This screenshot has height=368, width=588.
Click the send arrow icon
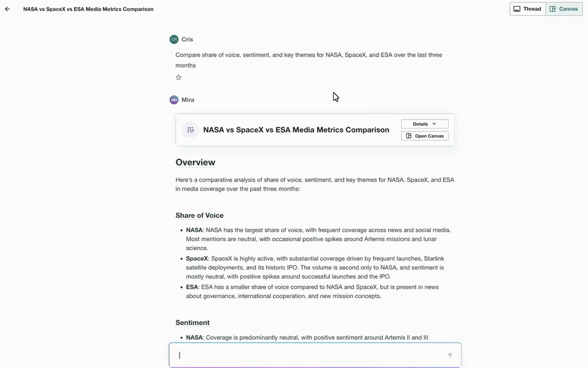tap(450, 355)
